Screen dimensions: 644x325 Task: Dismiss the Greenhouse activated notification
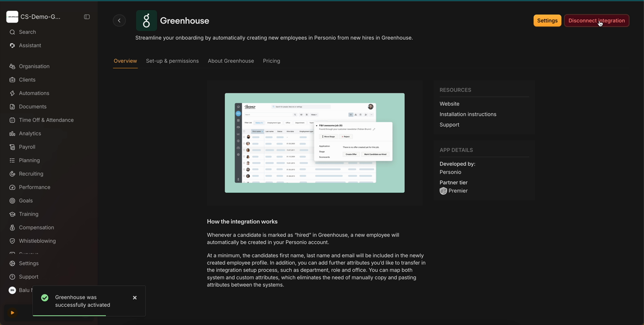point(135,298)
